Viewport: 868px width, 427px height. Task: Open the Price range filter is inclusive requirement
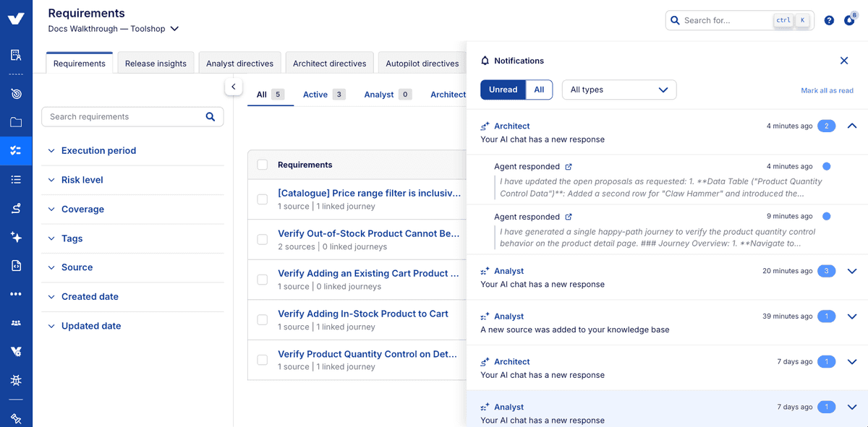[x=370, y=193]
